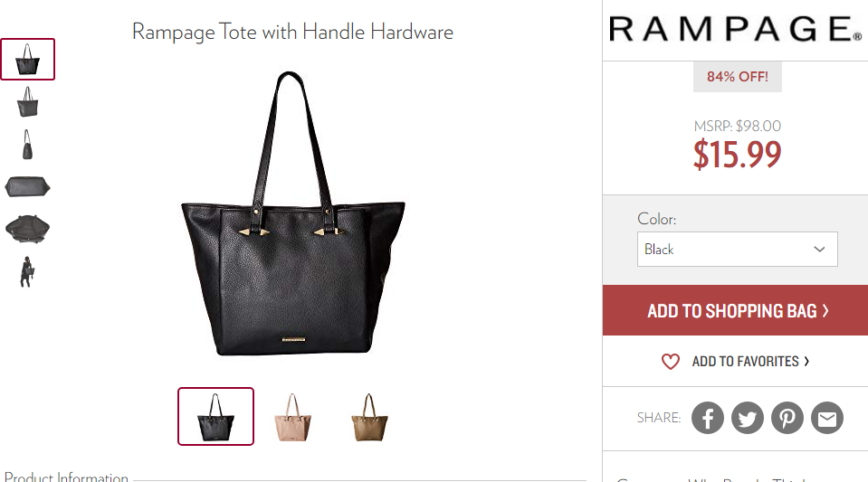Image resolution: width=868 pixels, height=482 pixels.
Task: Choose the blush pink tote swatch
Action: point(293,417)
